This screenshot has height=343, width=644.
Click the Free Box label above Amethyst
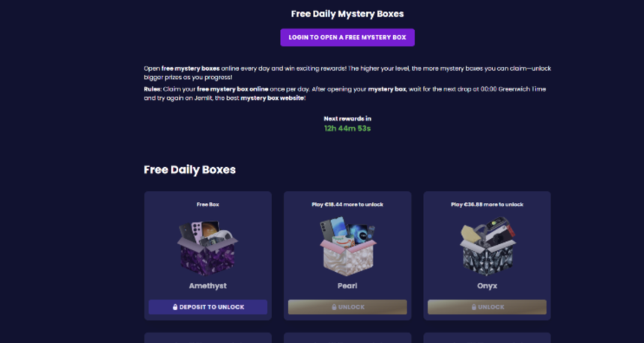click(x=208, y=204)
